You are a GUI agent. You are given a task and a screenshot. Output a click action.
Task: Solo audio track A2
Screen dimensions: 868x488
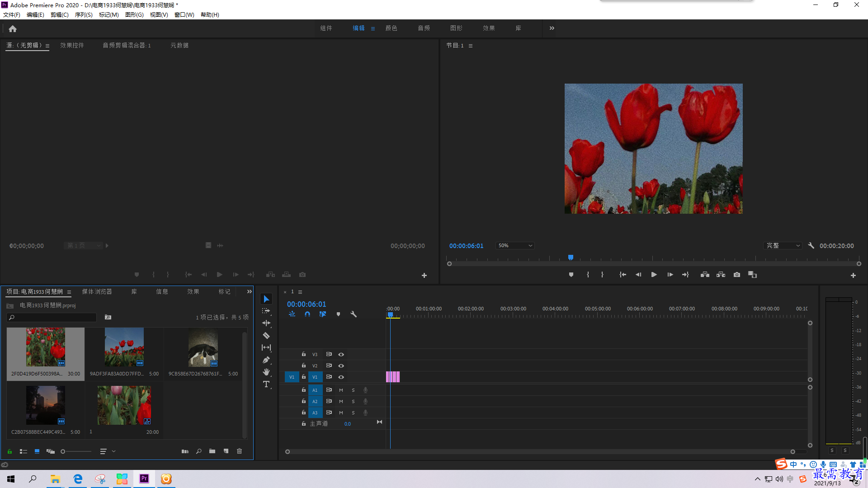pos(353,401)
